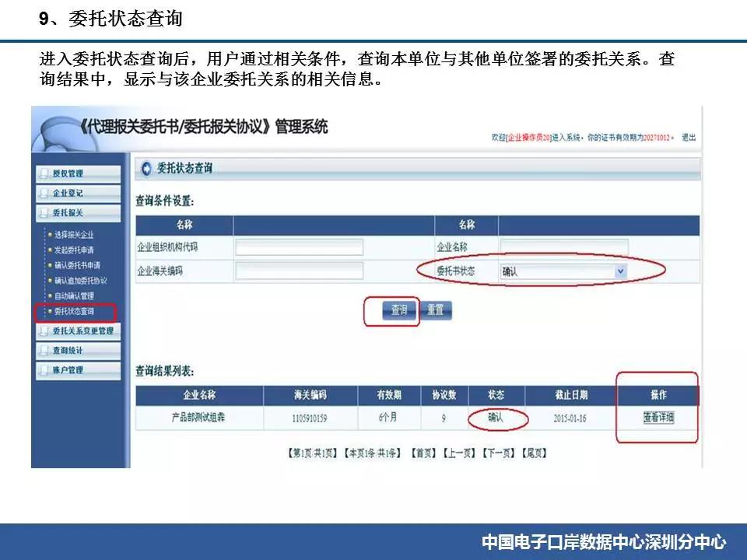Open the 委托书状态 dropdown
Image resolution: width=747 pixels, height=560 pixels.
pos(620,271)
